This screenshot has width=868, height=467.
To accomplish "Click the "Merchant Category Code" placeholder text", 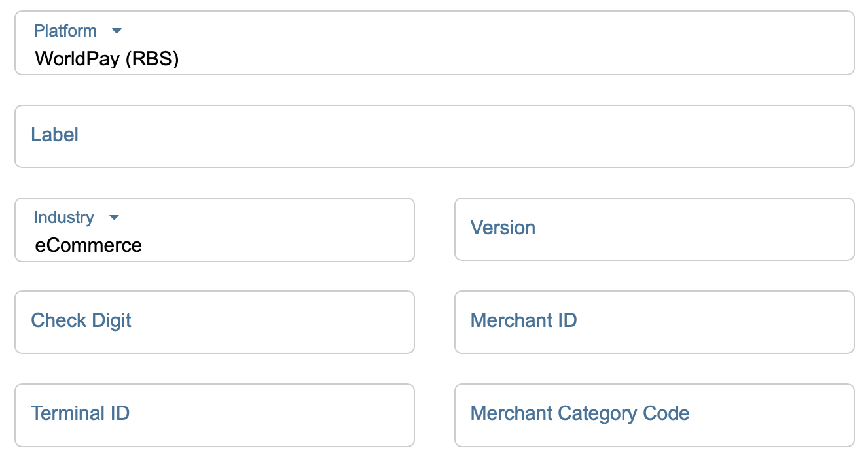I will pyautogui.click(x=580, y=413).
